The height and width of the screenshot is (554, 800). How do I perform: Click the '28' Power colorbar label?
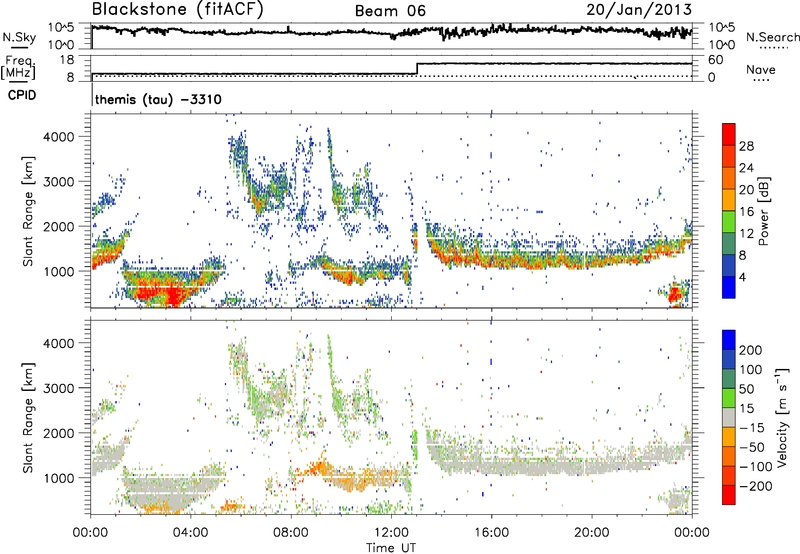coord(746,146)
